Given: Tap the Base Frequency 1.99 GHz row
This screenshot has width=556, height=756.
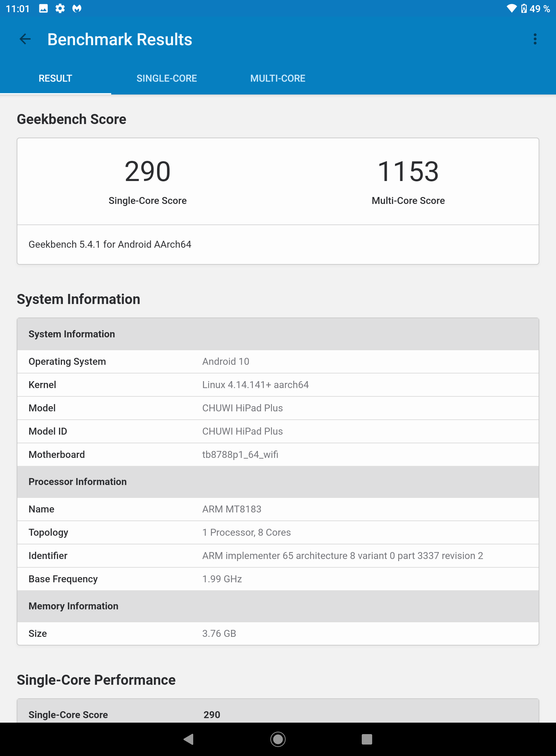Looking at the screenshot, I should pos(278,579).
